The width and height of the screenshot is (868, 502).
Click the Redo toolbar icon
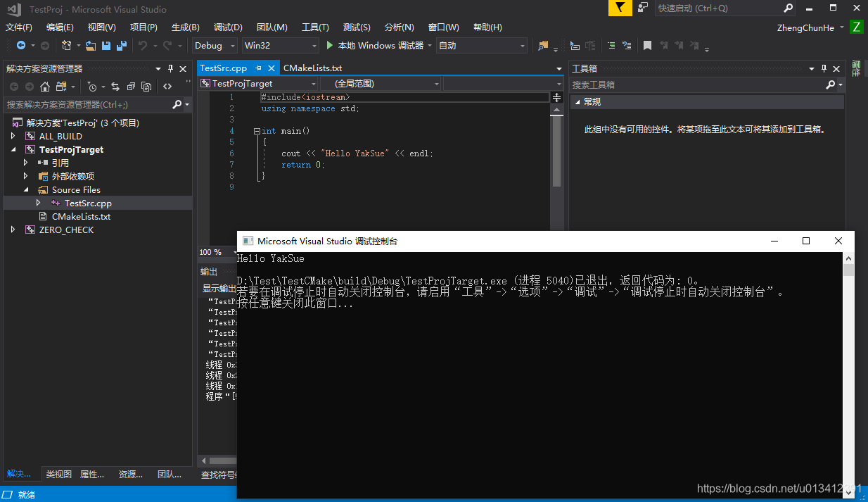click(x=167, y=45)
